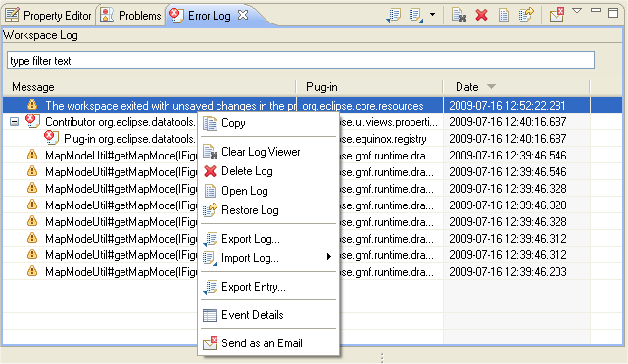This screenshot has width=628, height=364.
Task: Click the Copy icon in context menu
Action: (210, 123)
